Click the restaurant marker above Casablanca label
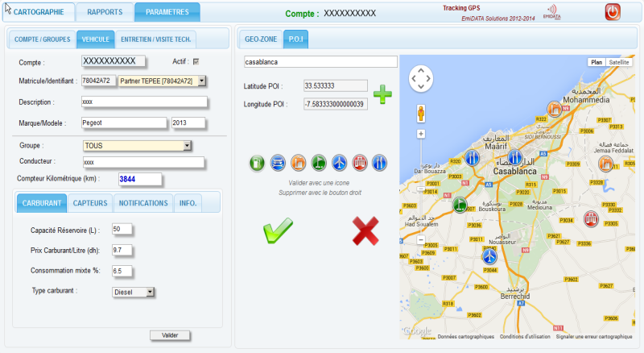644x353 pixels. click(x=514, y=157)
